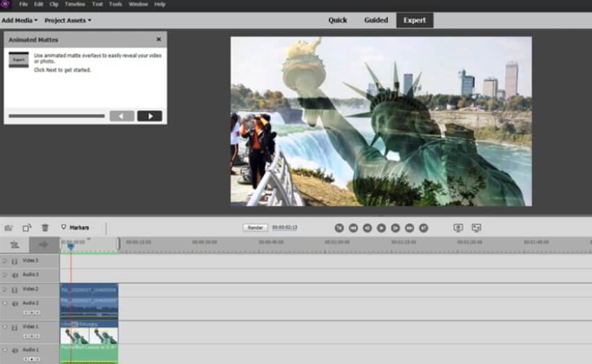Expand the Add Media dropdown
Viewport: 592px width, 364px height.
20,20
